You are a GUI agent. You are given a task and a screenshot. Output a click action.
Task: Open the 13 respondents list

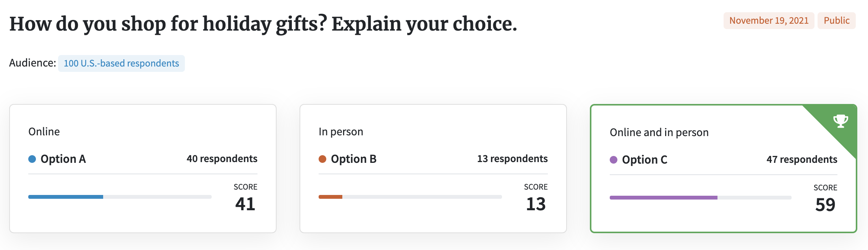[x=512, y=159]
